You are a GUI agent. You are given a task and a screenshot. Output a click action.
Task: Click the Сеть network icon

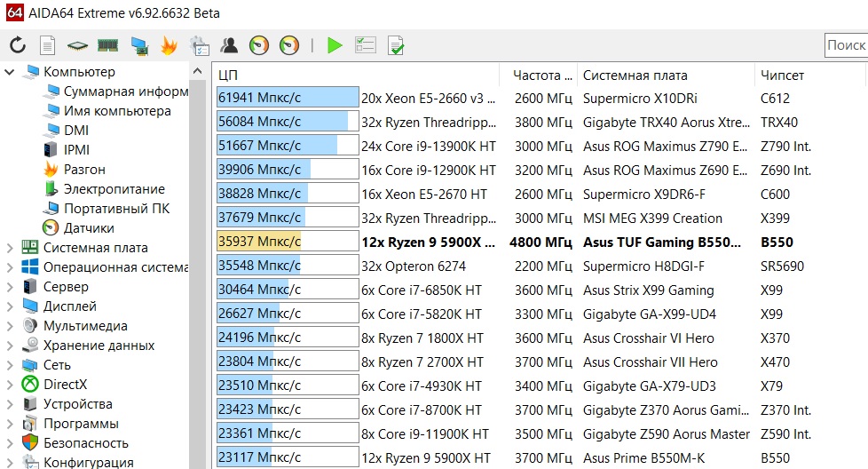(x=30, y=365)
